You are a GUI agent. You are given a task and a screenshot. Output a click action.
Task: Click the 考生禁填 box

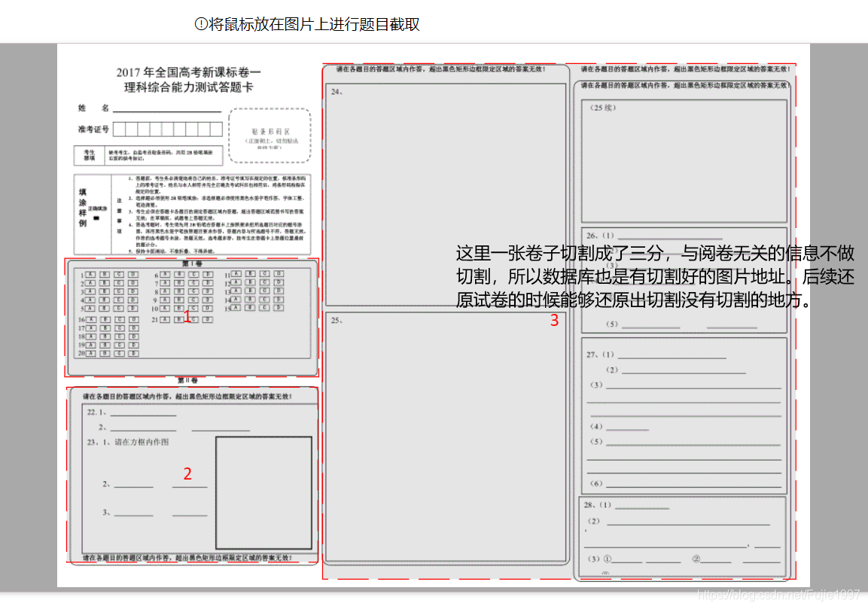[148, 155]
